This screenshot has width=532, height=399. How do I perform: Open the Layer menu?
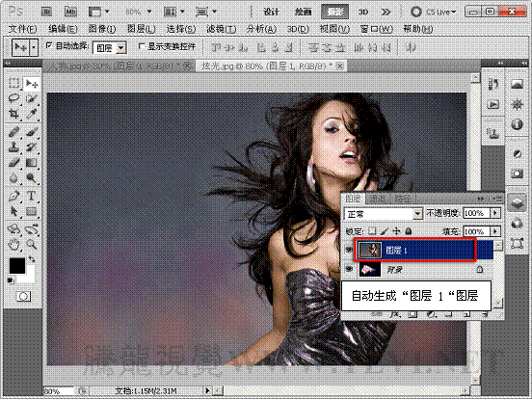point(142,29)
